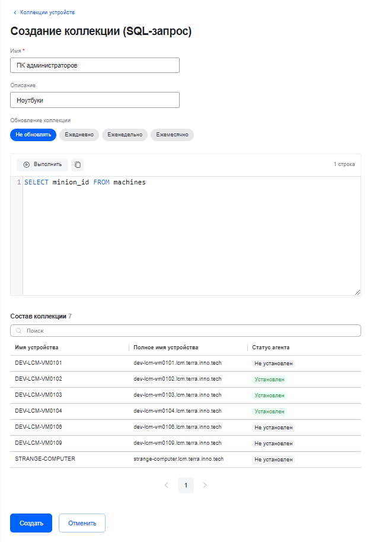The image size is (392, 542).
Task: Click the STRANGE-COMPUTER device row
Action: (x=45, y=459)
